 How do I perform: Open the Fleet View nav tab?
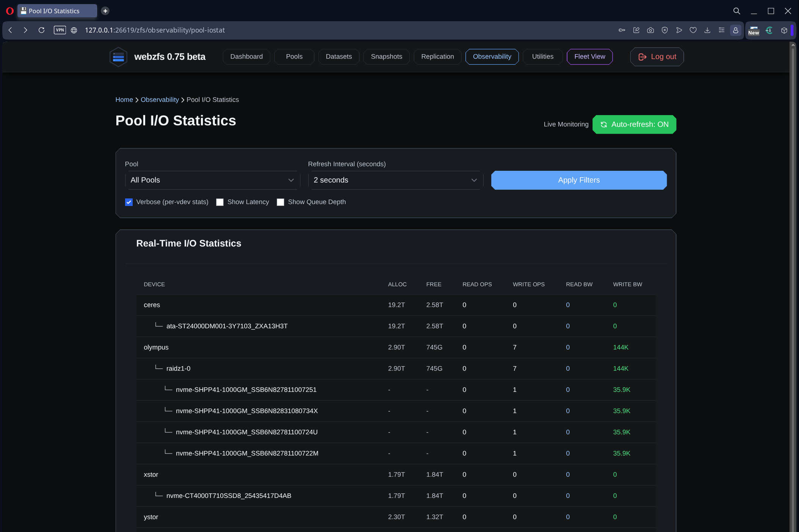click(589, 57)
